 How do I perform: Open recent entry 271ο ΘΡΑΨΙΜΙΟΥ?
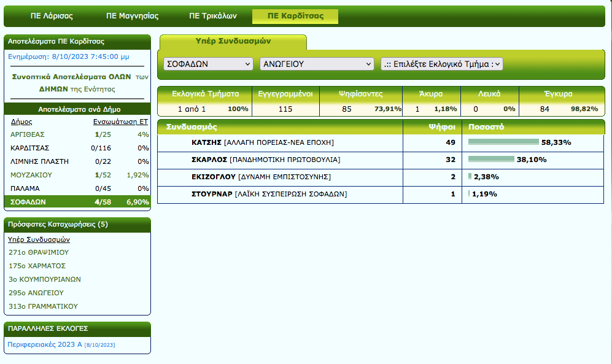click(x=39, y=252)
